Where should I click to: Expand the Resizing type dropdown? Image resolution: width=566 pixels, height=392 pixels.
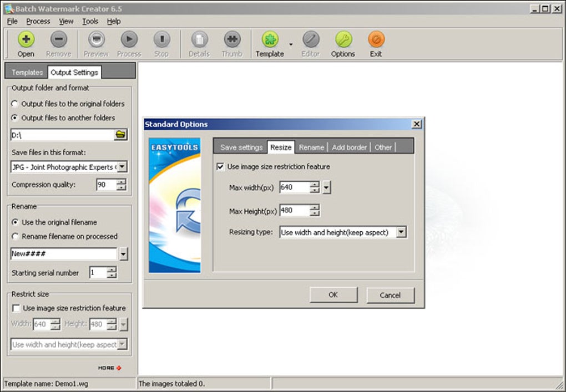coord(401,232)
